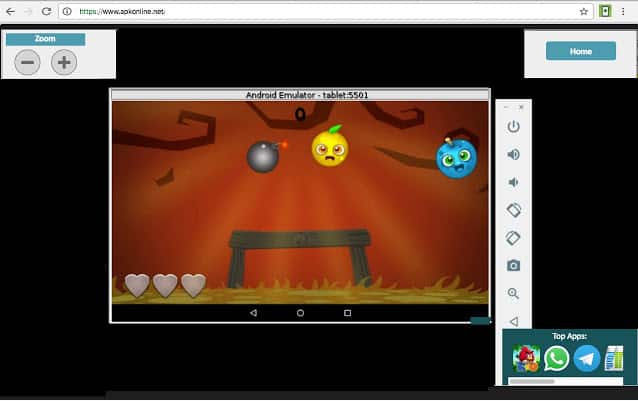Image resolution: width=638 pixels, height=401 pixels.
Task: Click the browser back arrow
Action: [10, 11]
